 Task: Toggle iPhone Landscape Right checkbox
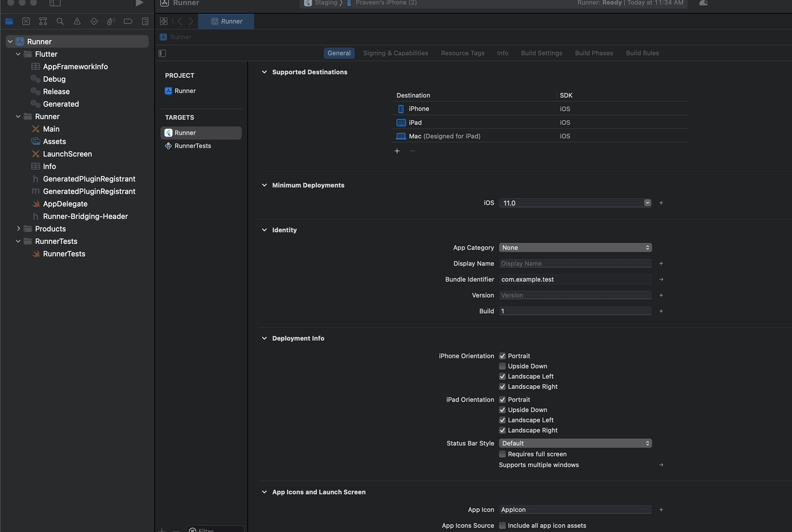click(502, 387)
